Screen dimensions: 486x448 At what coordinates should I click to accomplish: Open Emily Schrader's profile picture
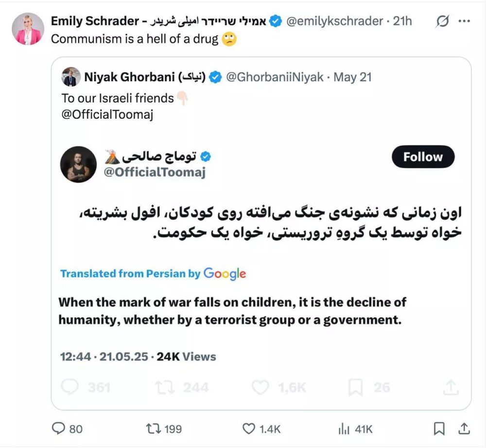(x=28, y=29)
